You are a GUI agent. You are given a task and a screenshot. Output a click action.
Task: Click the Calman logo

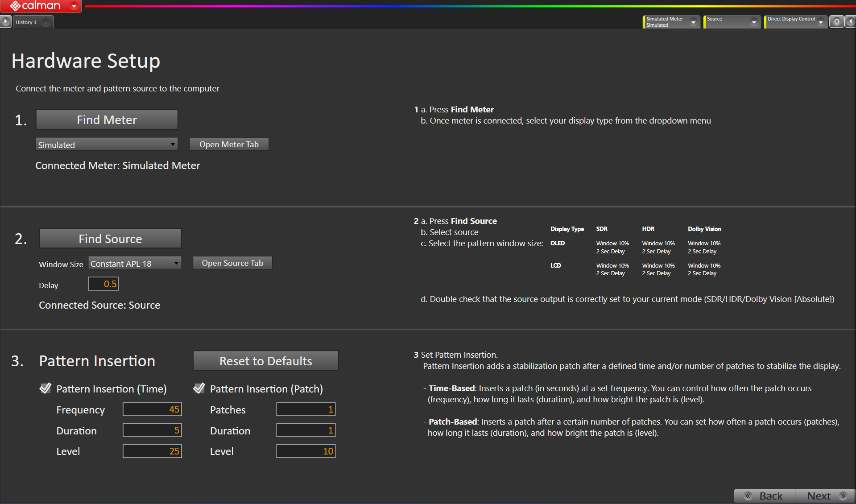coord(36,6)
